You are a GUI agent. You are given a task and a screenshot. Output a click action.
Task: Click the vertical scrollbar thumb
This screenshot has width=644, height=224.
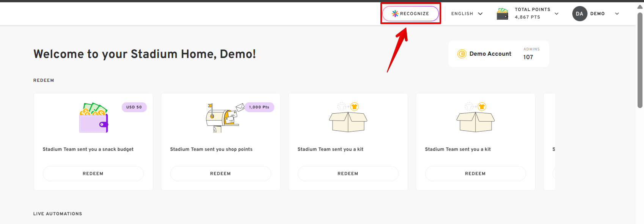(640, 61)
